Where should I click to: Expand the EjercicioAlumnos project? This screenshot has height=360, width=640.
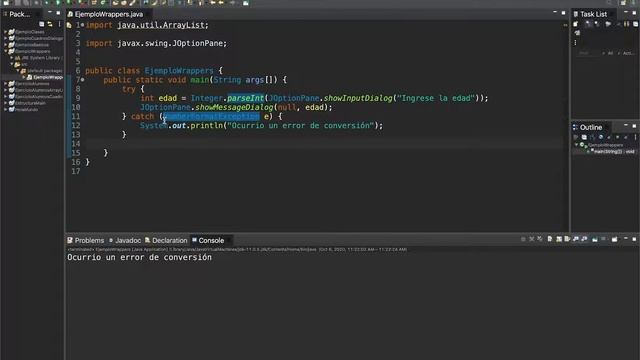[5, 84]
